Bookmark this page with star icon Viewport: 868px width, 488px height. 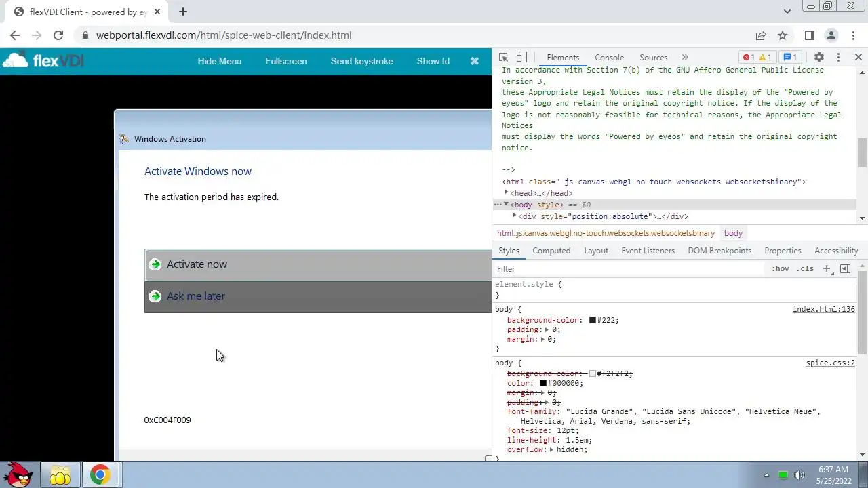coord(783,35)
